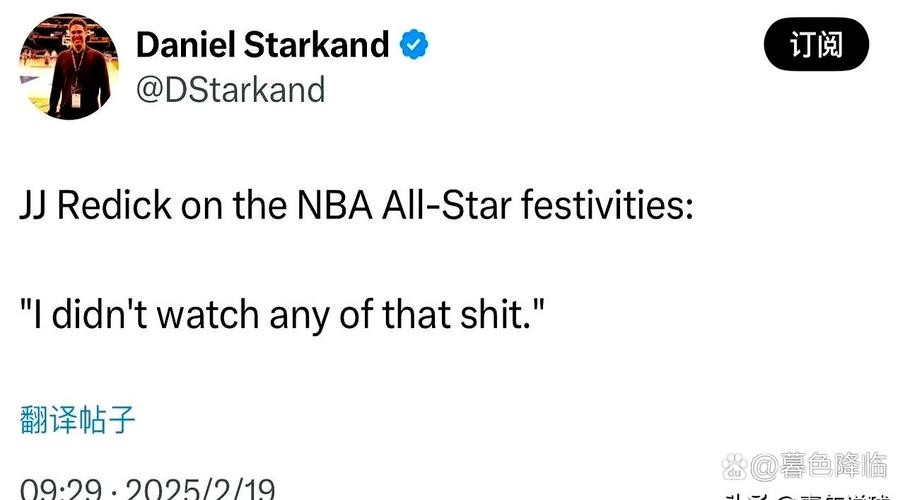
Task: Click the watermark paw icon
Action: [734, 465]
